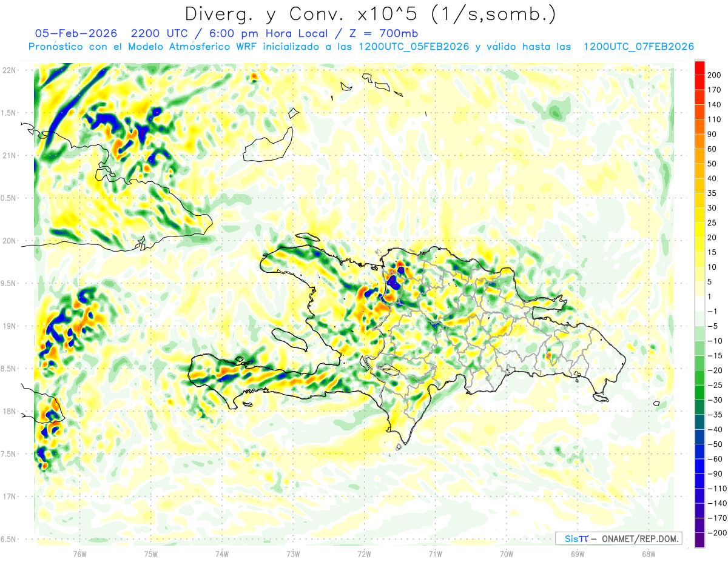This screenshot has width=728, height=562.
Task: Click the '-200' colorbar value at bottom
Action: (x=716, y=533)
